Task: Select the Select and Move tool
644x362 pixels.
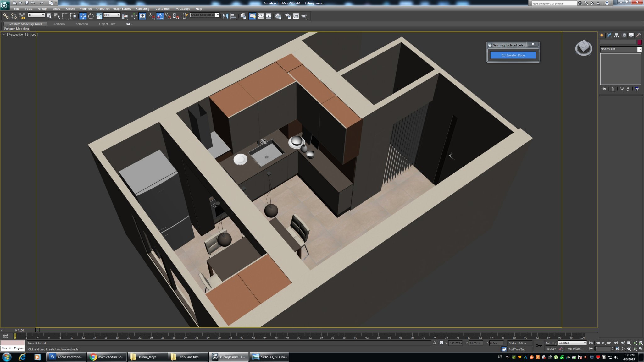Action: point(83,16)
